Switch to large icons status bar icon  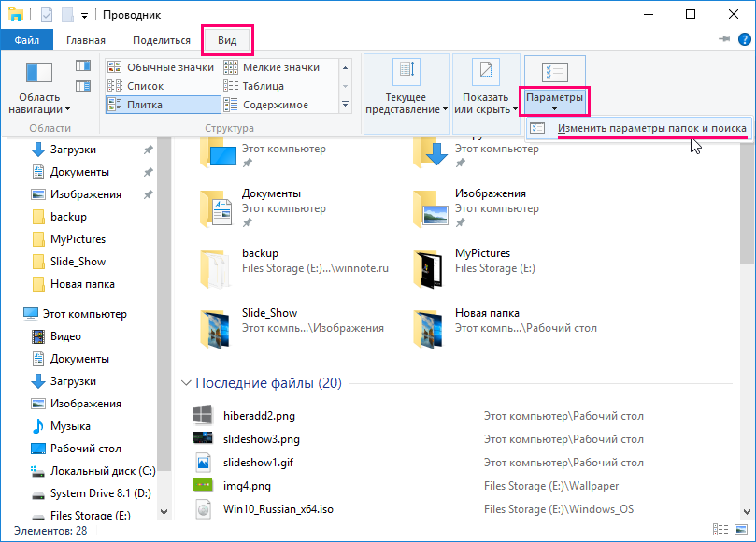coord(741,530)
